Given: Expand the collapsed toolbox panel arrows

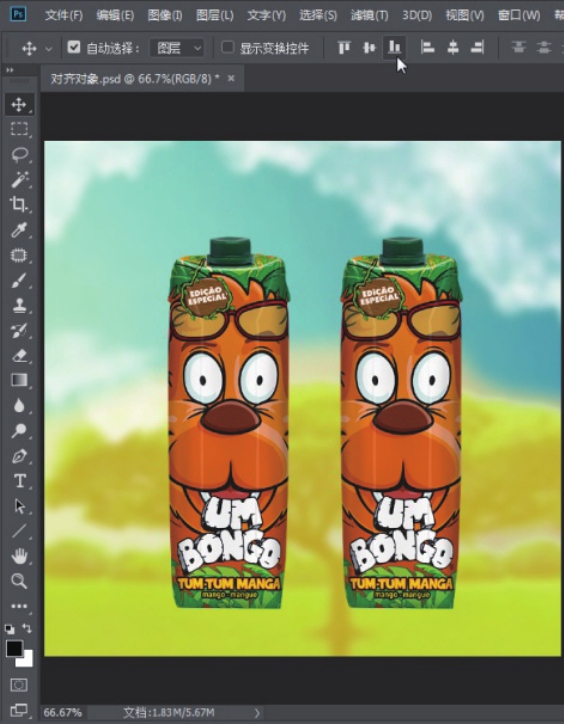Looking at the screenshot, I should 9,70.
